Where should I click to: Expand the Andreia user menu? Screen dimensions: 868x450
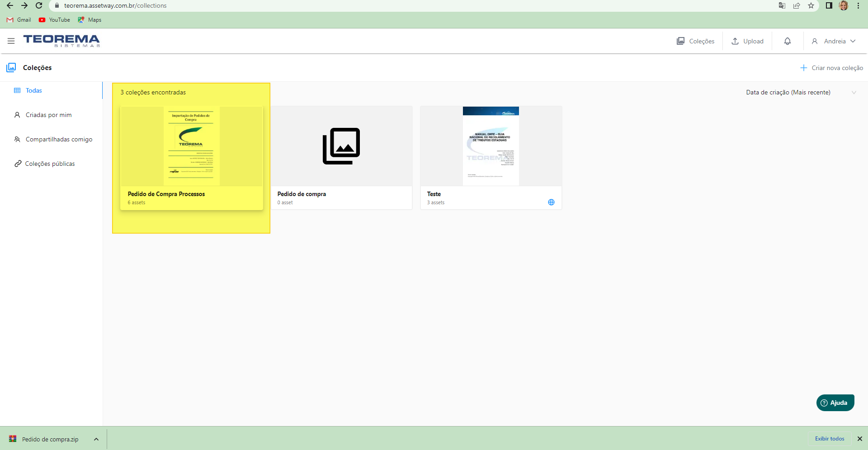click(x=834, y=41)
